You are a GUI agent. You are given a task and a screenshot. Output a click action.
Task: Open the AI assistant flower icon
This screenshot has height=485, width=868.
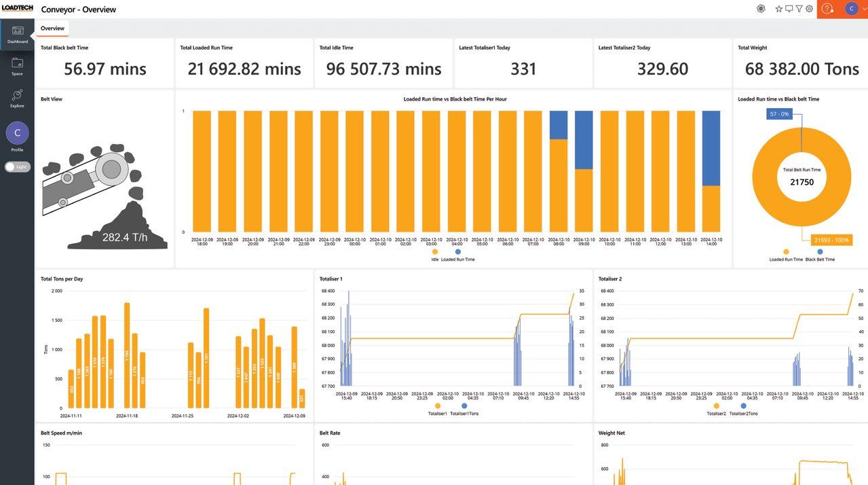(x=761, y=9)
